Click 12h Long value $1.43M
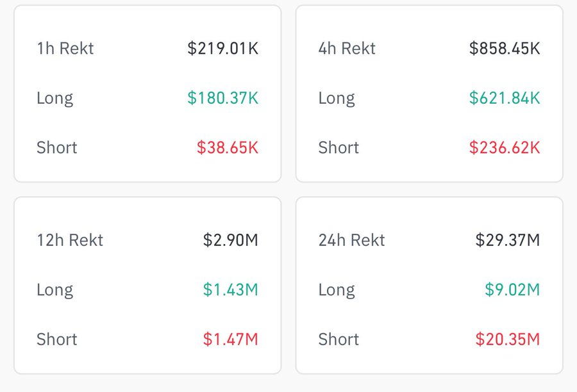 231,290
